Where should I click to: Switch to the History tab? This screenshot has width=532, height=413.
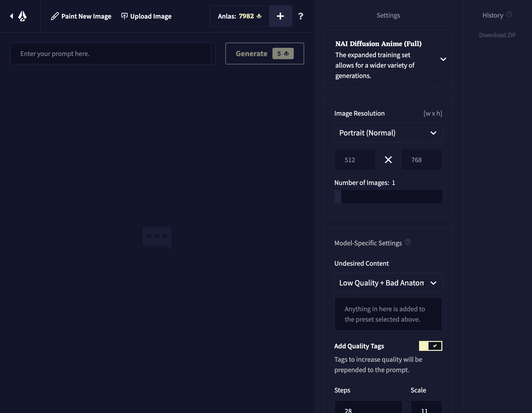(493, 15)
